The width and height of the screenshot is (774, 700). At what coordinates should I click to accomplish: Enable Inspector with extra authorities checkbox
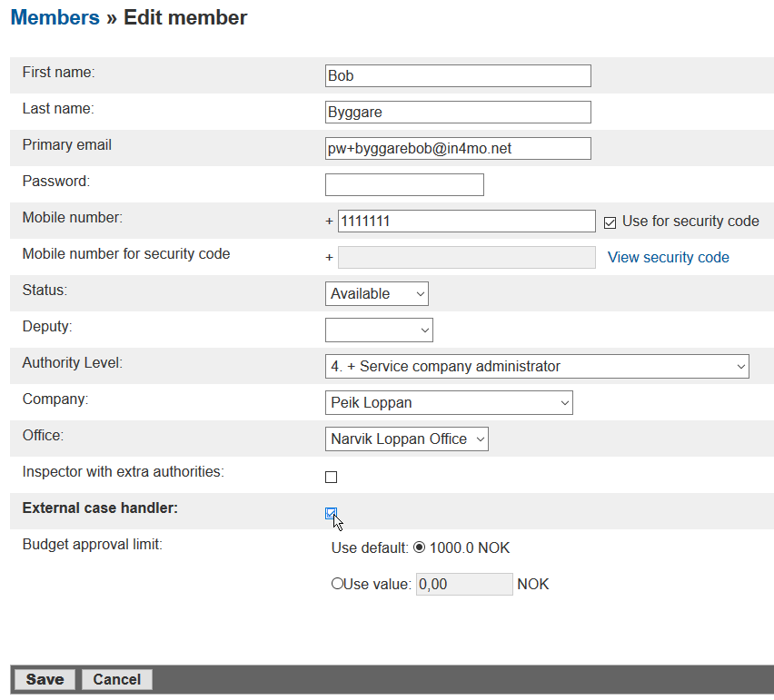point(331,477)
